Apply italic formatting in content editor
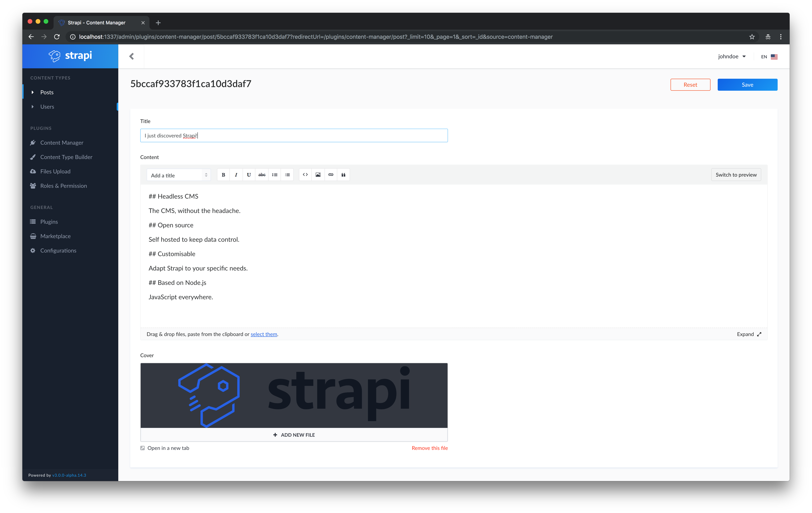Viewport: 812px width, 513px height. (x=236, y=175)
